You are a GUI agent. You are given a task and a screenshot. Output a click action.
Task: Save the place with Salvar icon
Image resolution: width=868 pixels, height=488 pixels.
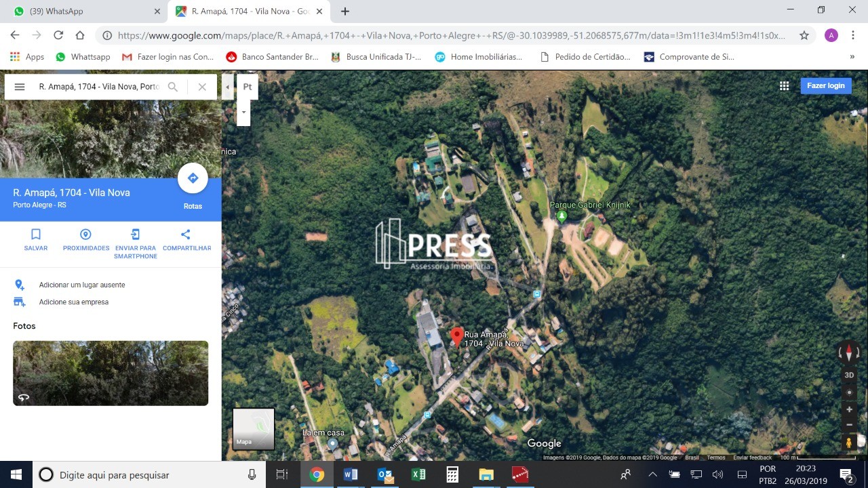36,235
